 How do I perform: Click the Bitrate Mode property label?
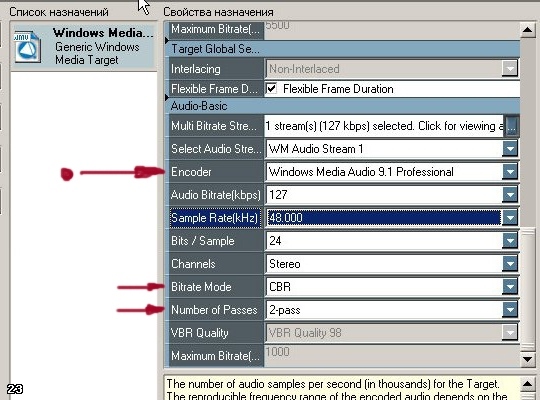pyautogui.click(x=216, y=287)
